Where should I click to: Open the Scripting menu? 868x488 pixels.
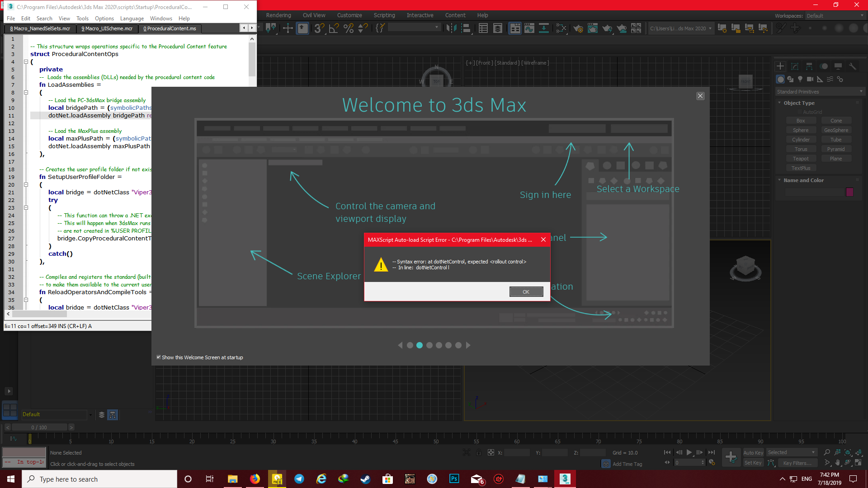tap(384, 15)
